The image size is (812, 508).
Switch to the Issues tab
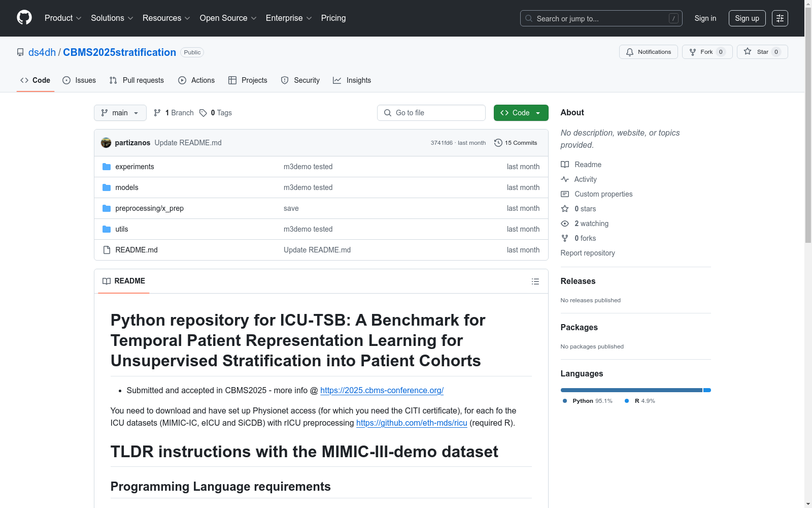coord(79,80)
